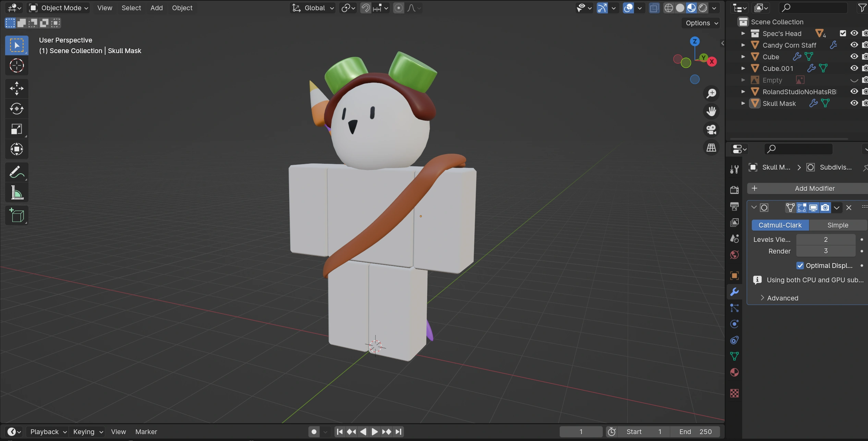Choose the Annotate tool
868x441 pixels.
pyautogui.click(x=16, y=172)
